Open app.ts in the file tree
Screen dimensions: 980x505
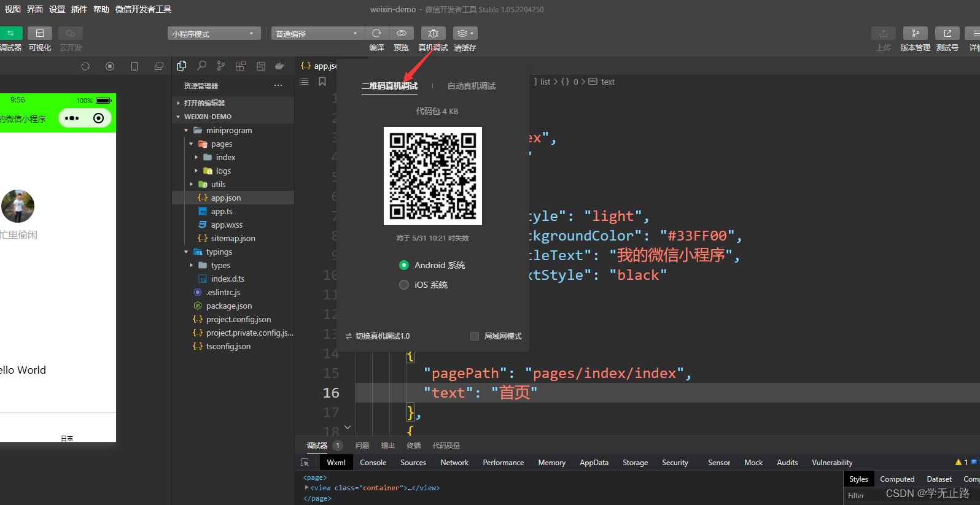point(222,211)
